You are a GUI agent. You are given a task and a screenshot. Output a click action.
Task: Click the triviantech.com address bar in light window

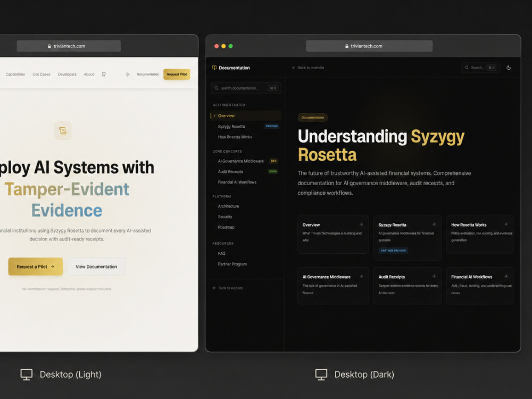(69, 46)
